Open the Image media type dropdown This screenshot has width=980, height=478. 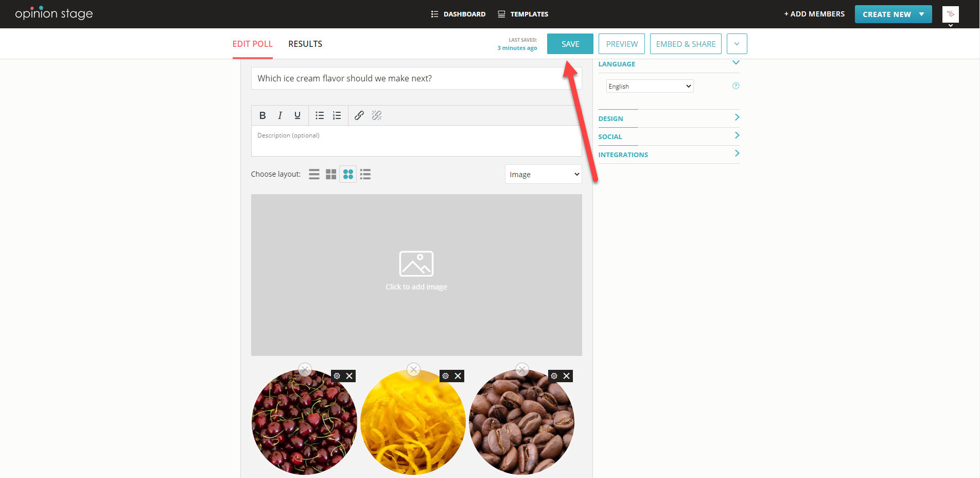543,175
